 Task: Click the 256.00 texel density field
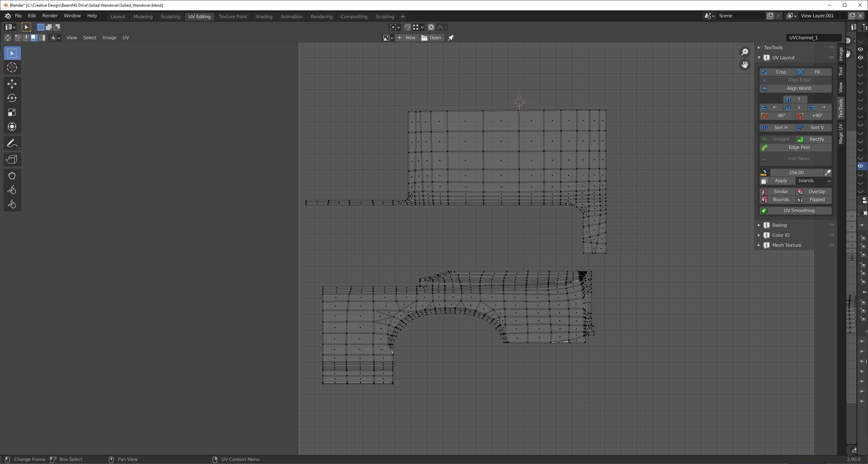pos(796,173)
